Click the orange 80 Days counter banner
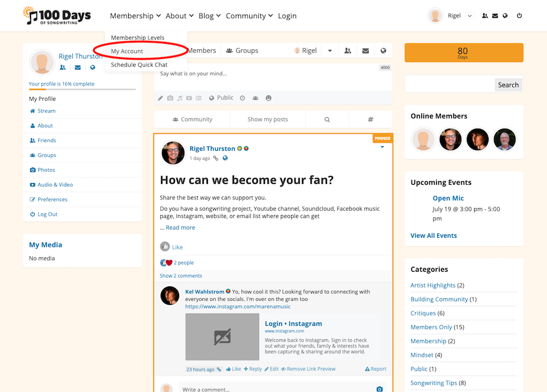This screenshot has height=392, width=547. click(x=464, y=53)
